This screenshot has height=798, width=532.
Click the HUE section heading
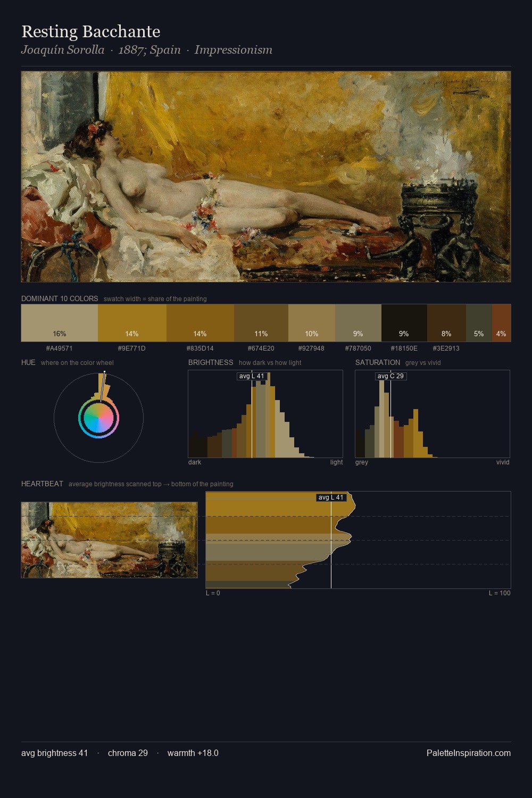point(28,362)
